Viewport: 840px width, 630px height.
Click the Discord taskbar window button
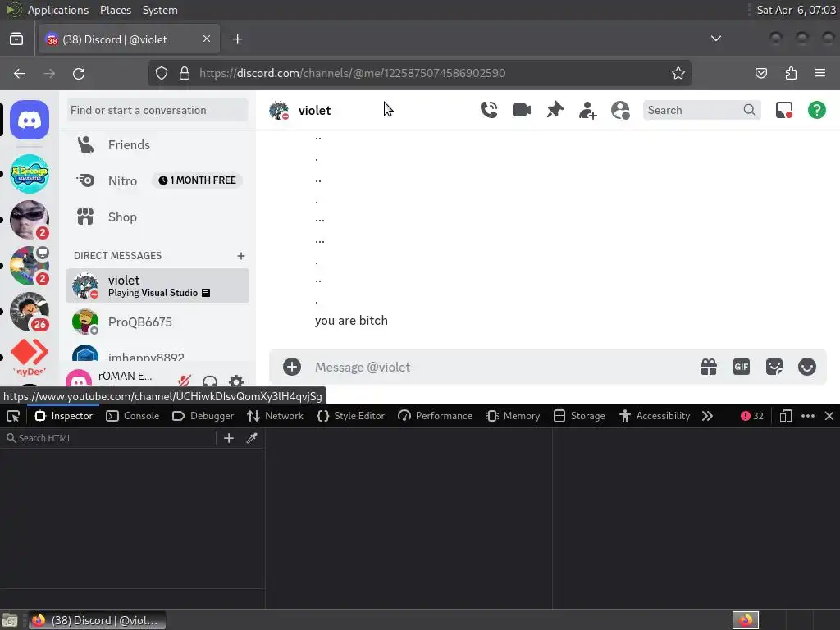(x=97, y=620)
